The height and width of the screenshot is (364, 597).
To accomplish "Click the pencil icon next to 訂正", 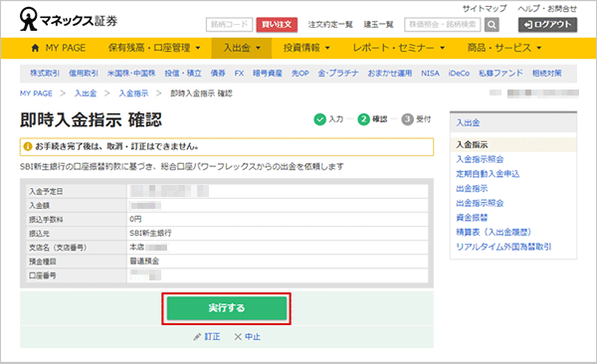I will click(197, 337).
